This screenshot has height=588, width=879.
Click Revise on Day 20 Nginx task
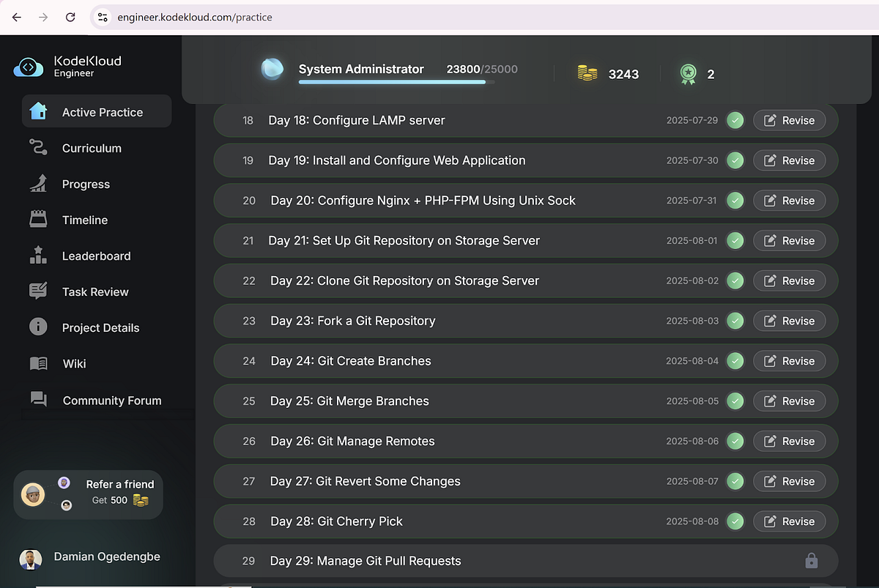[x=789, y=200]
